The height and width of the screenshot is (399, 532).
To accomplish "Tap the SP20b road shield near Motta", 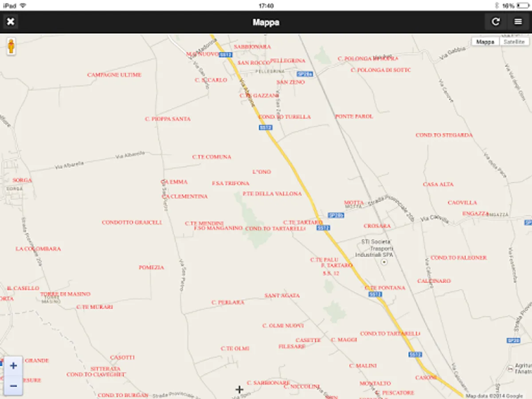I will 336,215.
